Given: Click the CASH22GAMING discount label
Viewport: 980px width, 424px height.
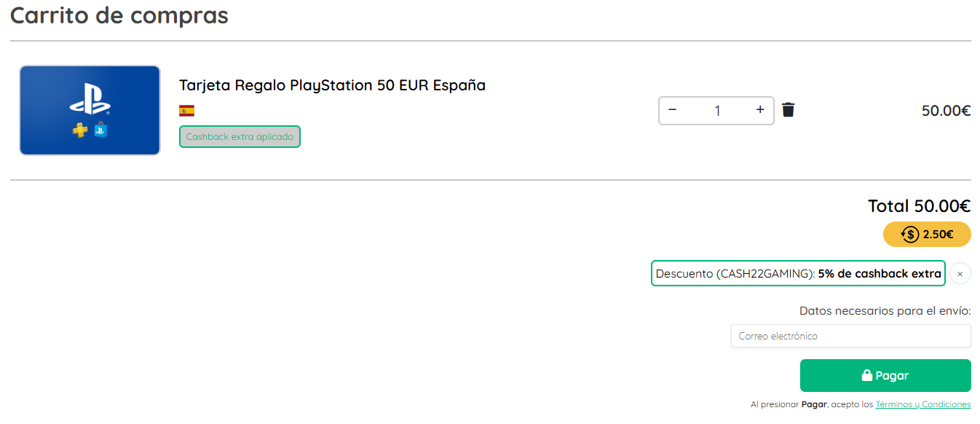Looking at the screenshot, I should tap(798, 274).
